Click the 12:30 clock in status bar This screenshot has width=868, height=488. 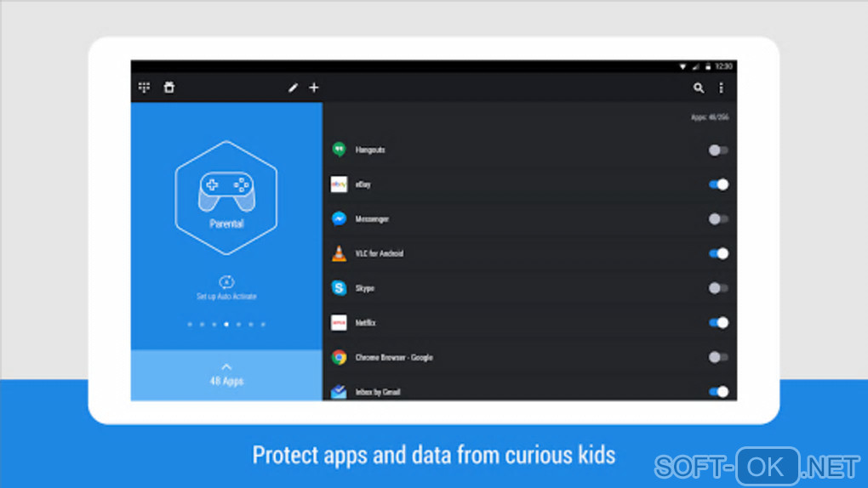tap(723, 66)
